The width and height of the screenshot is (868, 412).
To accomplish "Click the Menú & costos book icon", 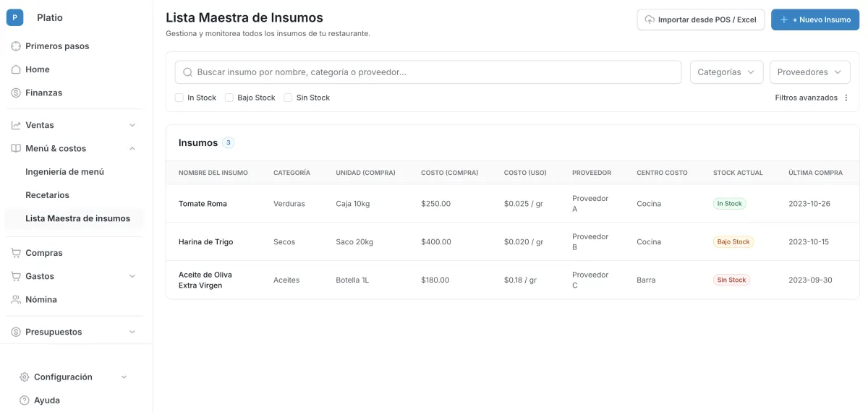I will click(16, 148).
